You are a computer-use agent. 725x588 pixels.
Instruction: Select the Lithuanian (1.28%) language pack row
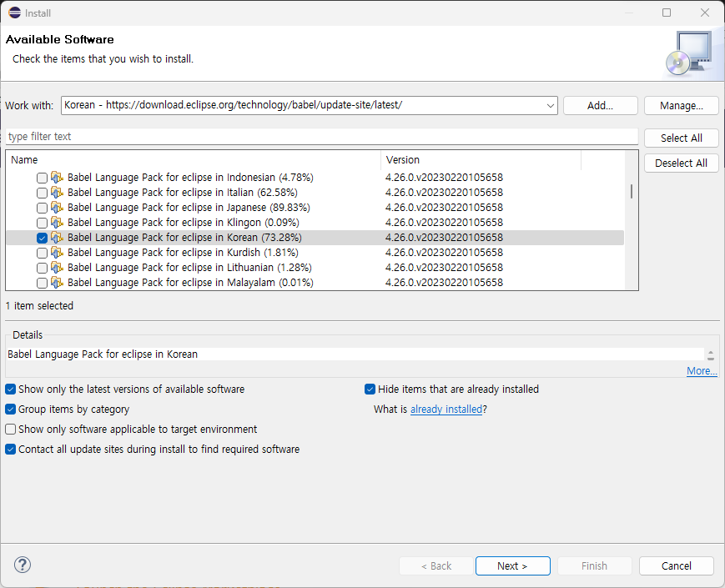point(315,268)
